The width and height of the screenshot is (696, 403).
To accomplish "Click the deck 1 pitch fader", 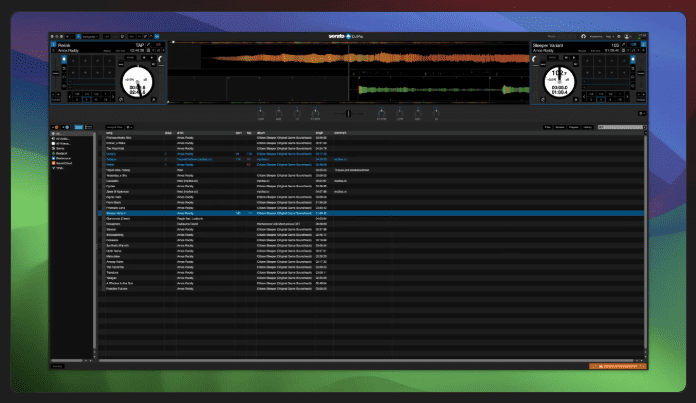I will click(56, 73).
